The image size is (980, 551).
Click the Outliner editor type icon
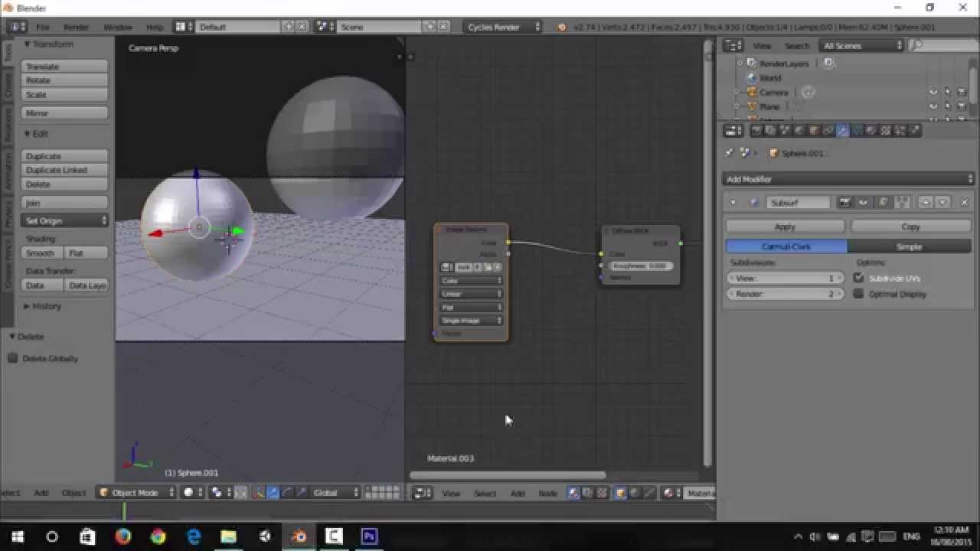(x=733, y=46)
